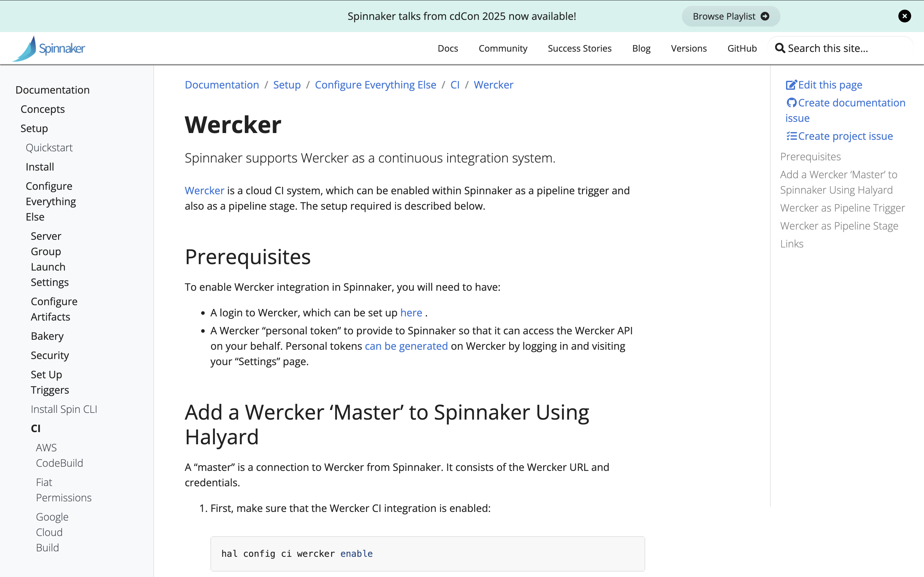The height and width of the screenshot is (577, 924).
Task: Select CI in the sidebar
Action: [36, 428]
